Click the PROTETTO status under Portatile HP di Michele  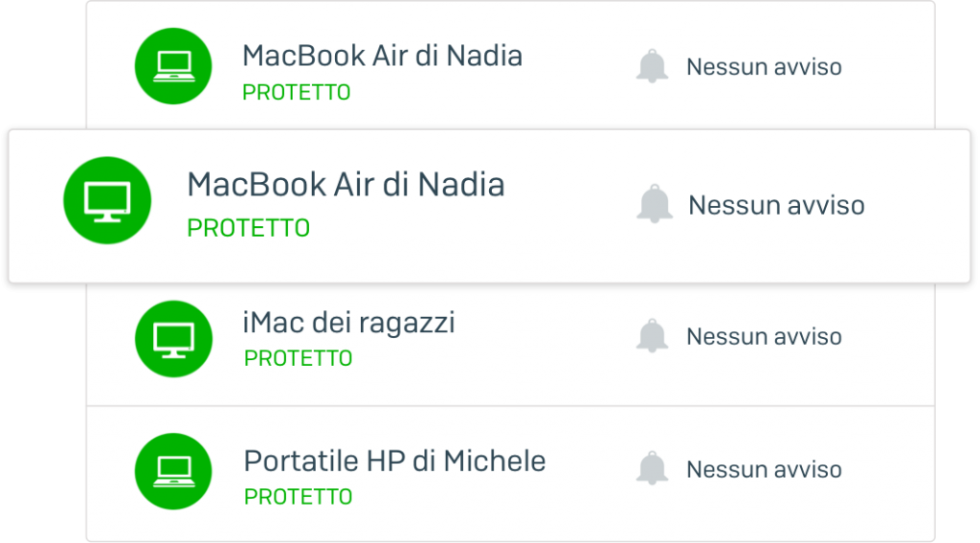[x=299, y=497]
